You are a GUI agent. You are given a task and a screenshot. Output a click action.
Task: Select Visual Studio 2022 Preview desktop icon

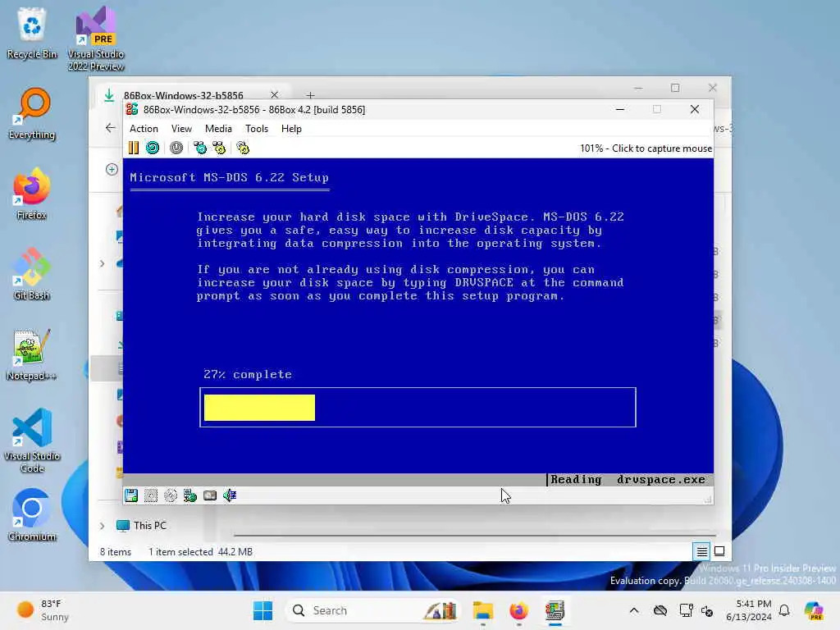click(97, 39)
